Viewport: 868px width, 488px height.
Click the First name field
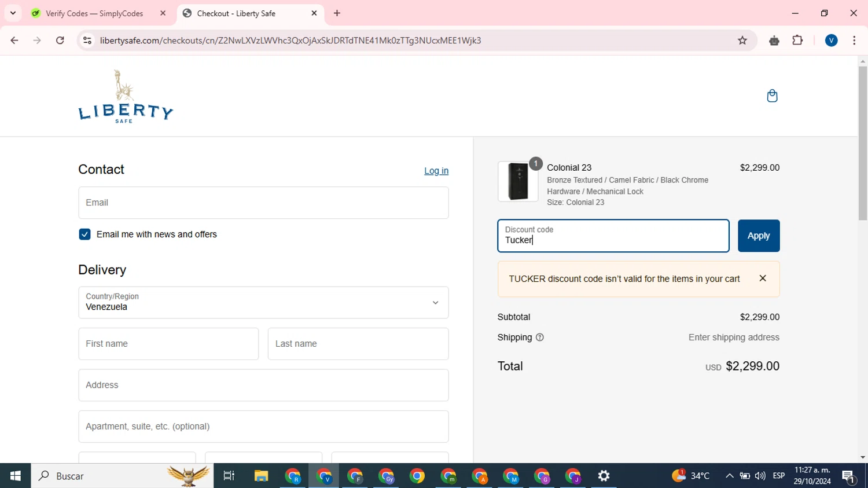(168, 344)
